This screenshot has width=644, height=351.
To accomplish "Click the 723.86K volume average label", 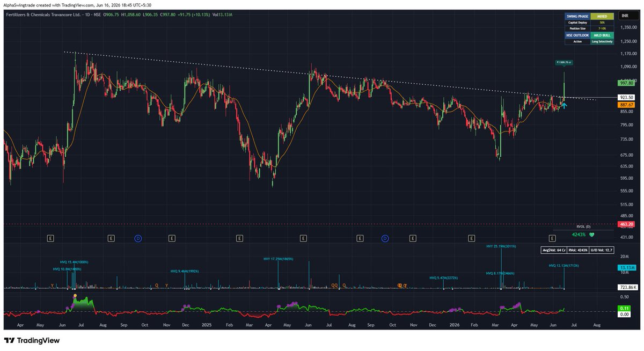I will (x=627, y=288).
